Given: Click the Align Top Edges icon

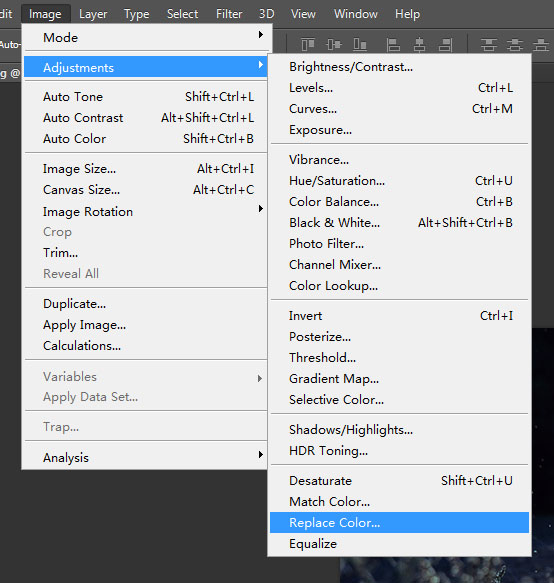Looking at the screenshot, I should tap(307, 45).
